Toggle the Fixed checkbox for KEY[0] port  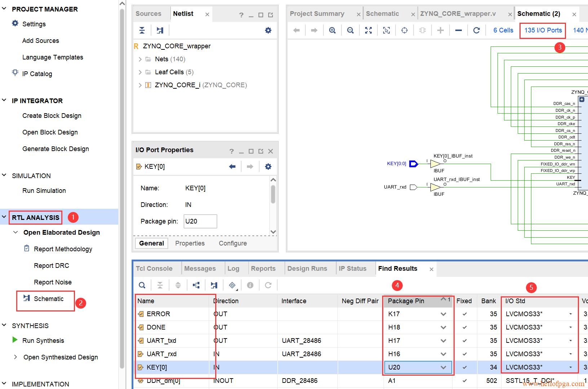point(464,367)
